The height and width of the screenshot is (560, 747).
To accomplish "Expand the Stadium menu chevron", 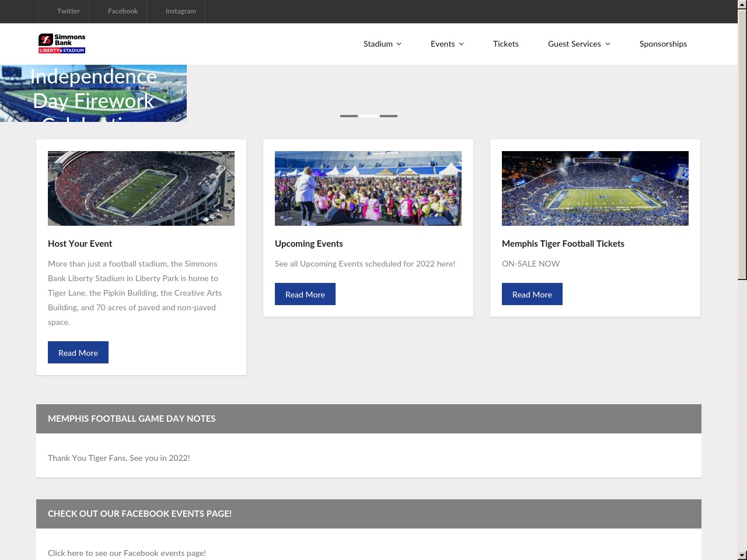I will coord(399,44).
